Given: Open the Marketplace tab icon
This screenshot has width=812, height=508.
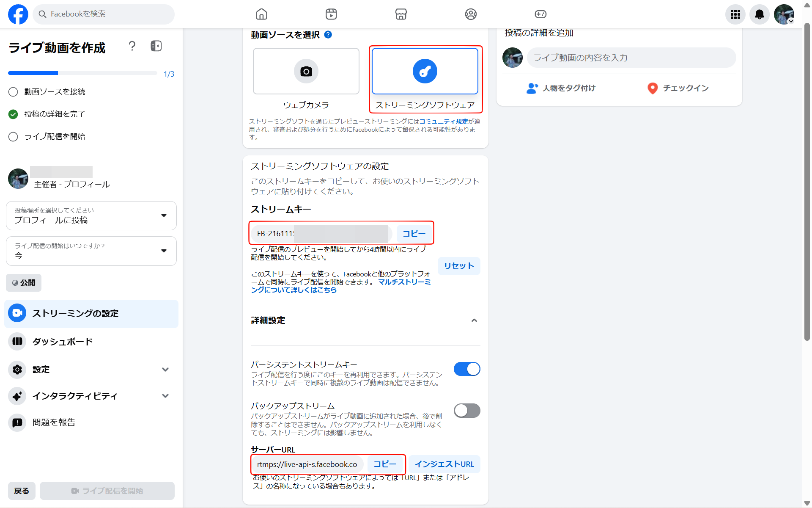Looking at the screenshot, I should point(401,14).
